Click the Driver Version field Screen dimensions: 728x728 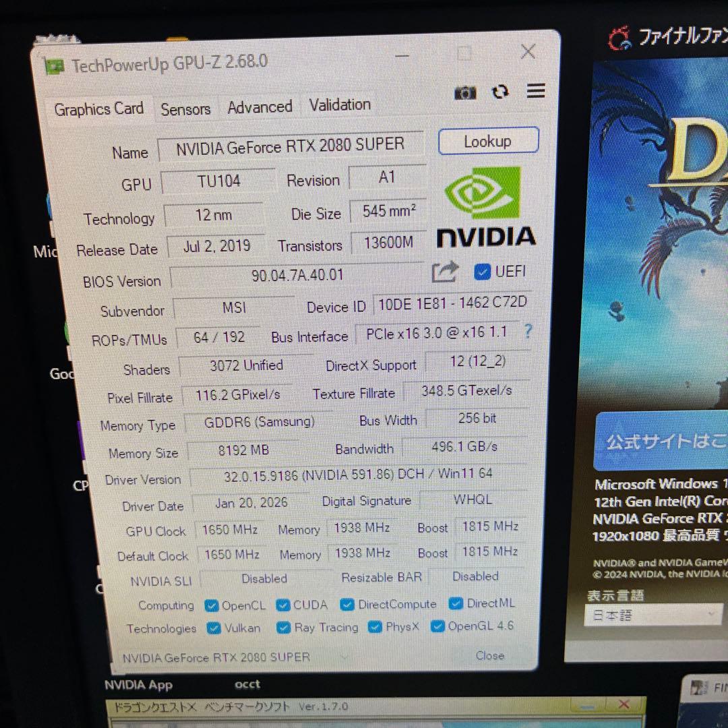358,475
